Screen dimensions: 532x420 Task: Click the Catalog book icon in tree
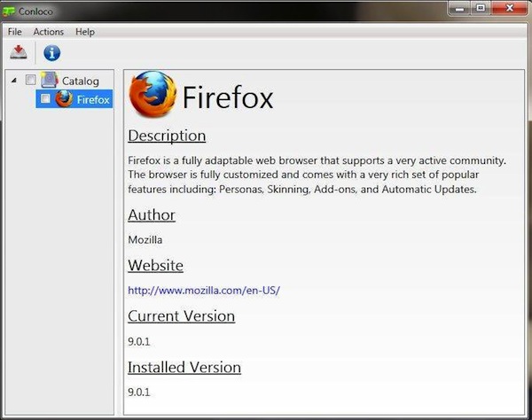(x=49, y=80)
